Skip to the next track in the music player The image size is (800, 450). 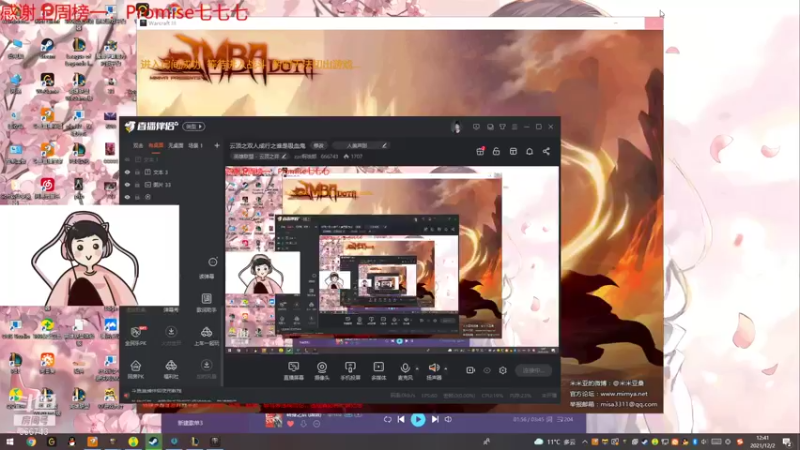point(435,419)
